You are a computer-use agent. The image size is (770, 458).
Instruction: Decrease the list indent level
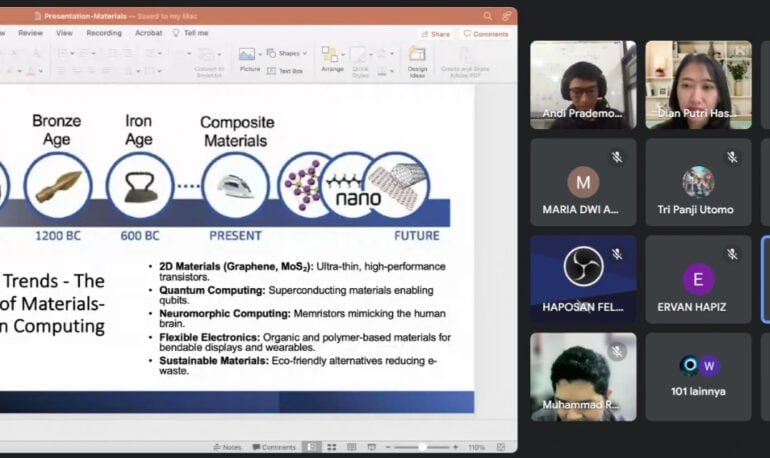click(112, 53)
